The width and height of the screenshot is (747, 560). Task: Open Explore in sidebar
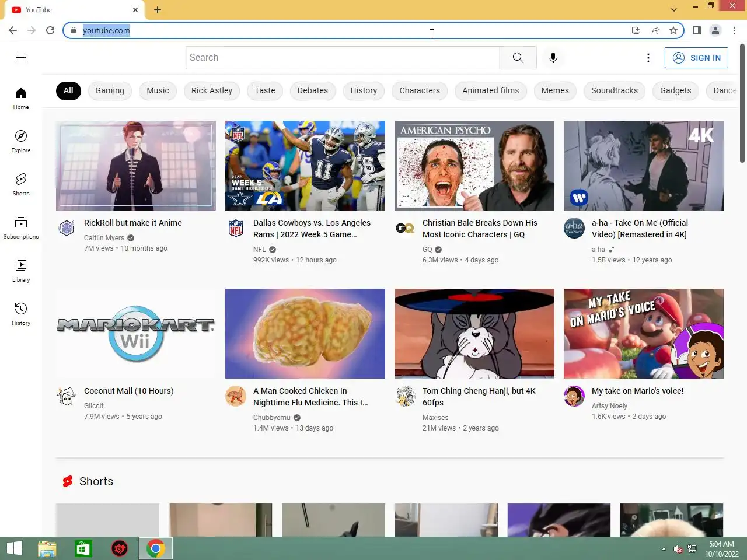pyautogui.click(x=21, y=141)
